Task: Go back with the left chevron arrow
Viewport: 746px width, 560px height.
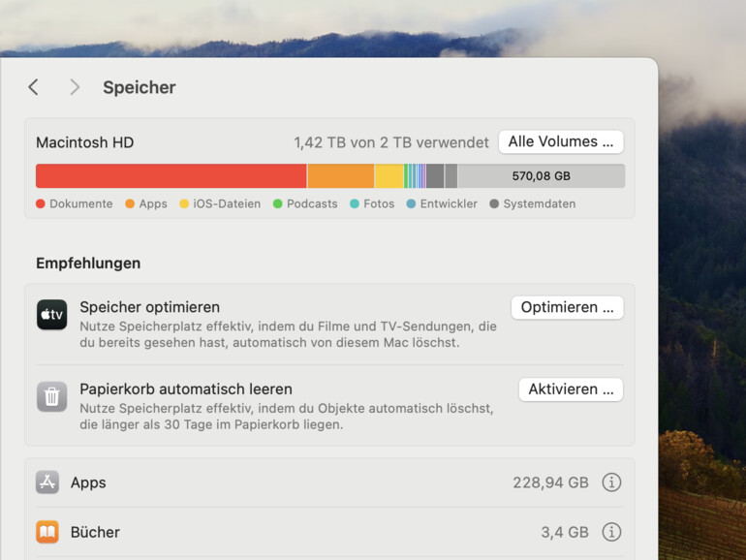Action: pyautogui.click(x=33, y=87)
